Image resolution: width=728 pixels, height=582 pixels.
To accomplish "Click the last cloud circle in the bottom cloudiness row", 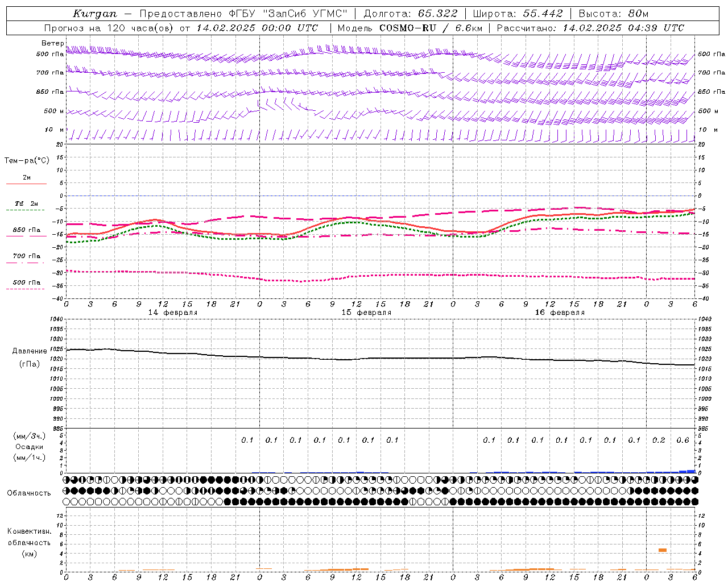I will (694, 501).
